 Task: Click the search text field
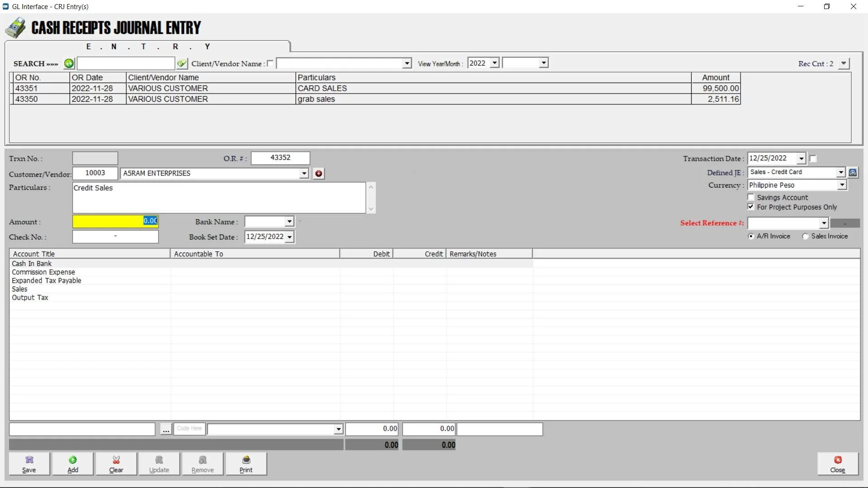[126, 64]
